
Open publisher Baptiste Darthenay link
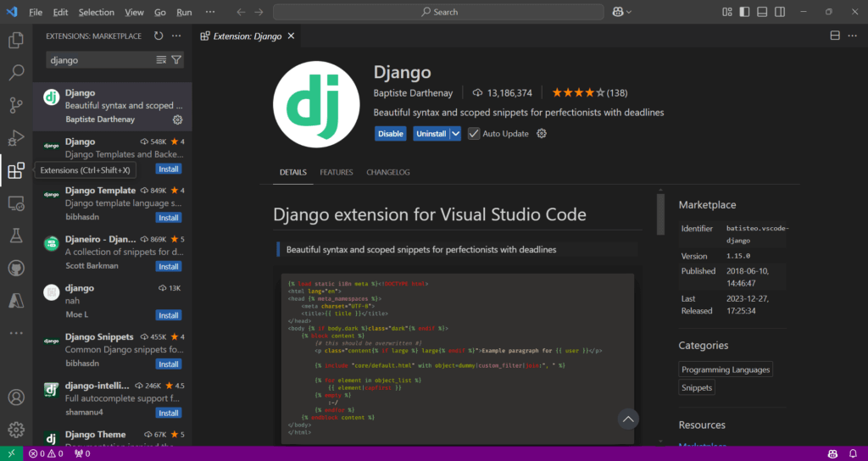point(413,93)
